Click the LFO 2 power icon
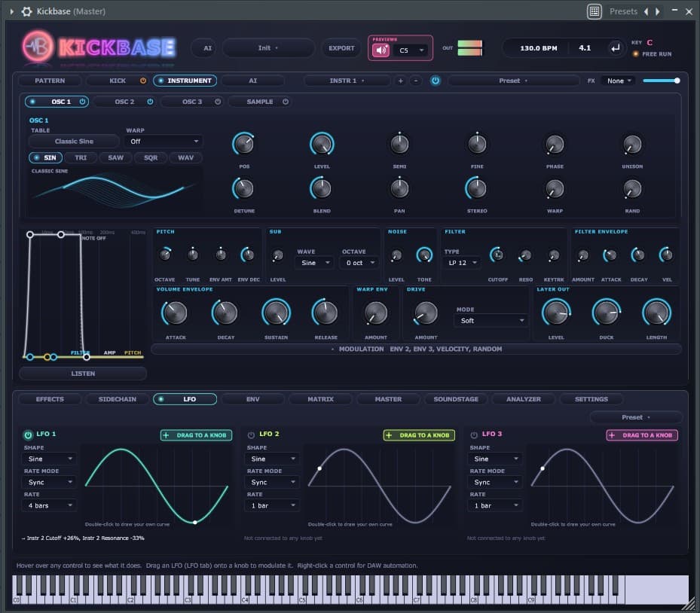 [x=251, y=435]
